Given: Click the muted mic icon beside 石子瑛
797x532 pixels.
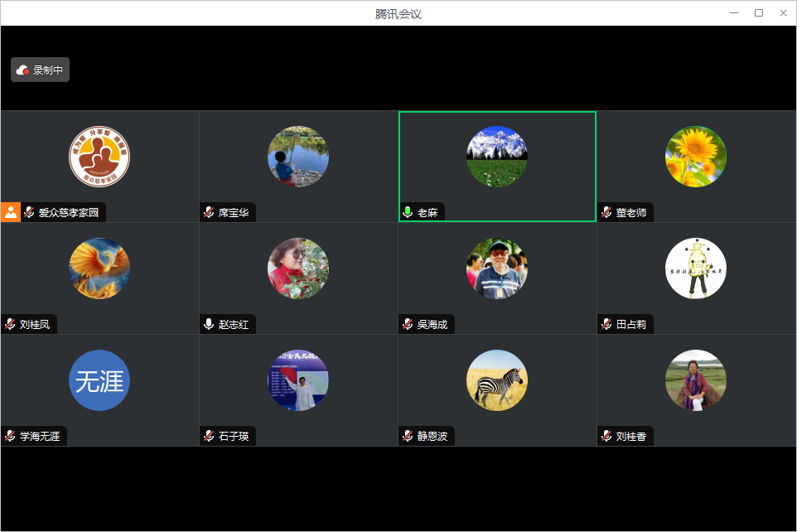Looking at the screenshot, I should (x=209, y=436).
